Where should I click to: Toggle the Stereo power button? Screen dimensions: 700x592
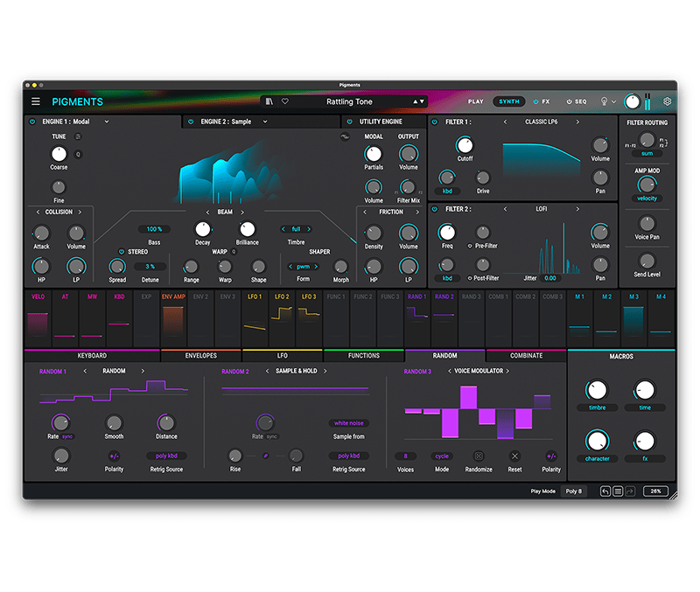pyautogui.click(x=122, y=252)
